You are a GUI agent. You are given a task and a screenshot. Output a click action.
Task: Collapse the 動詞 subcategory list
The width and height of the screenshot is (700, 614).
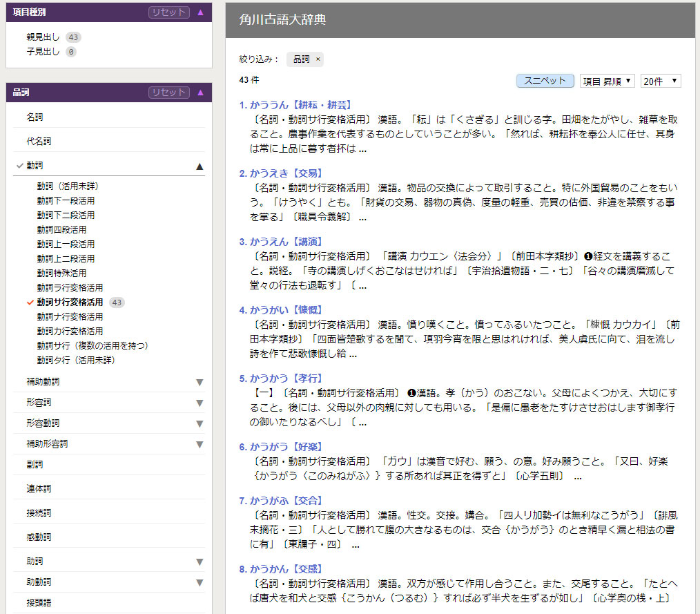200,165
